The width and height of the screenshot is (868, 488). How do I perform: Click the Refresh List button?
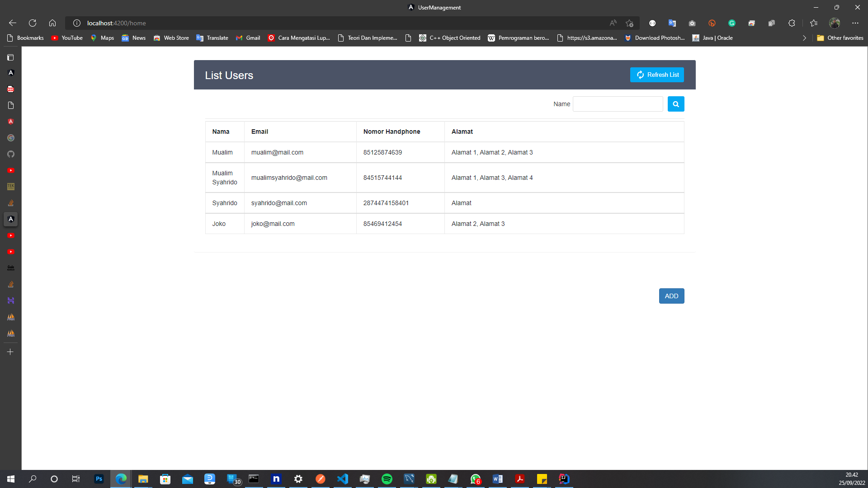[x=657, y=75]
